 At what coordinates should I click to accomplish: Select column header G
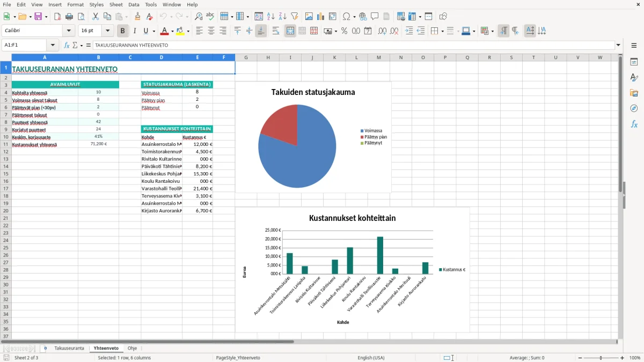[246, 57]
